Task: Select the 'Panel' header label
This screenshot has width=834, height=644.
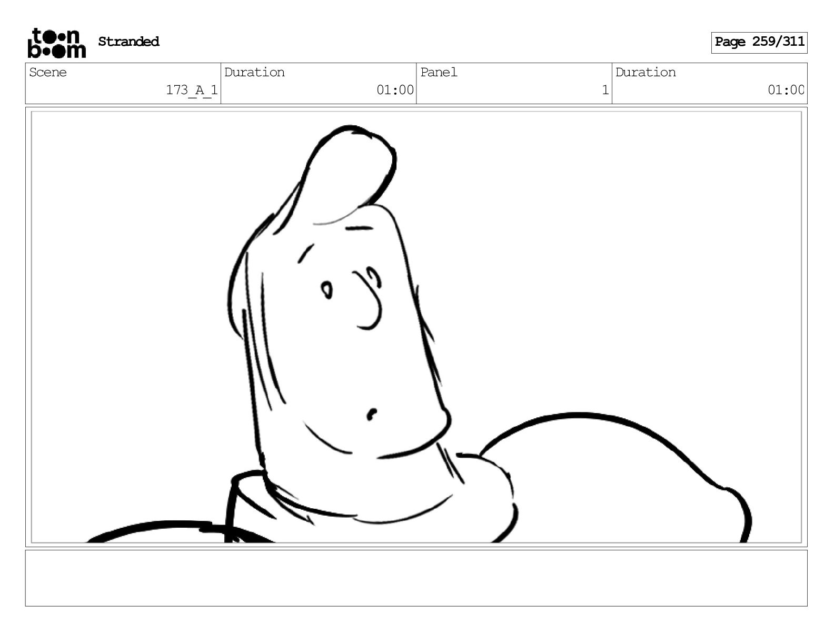Action: (x=439, y=72)
